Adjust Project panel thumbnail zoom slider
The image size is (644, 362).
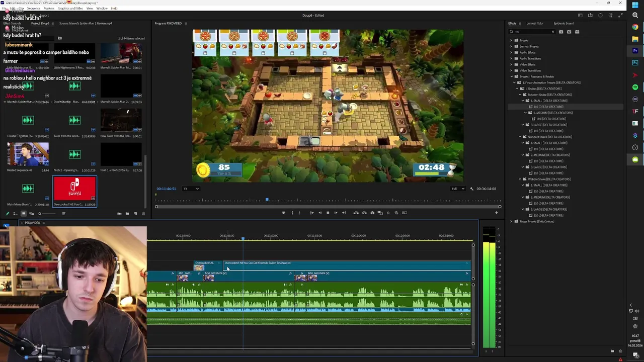coord(40,214)
